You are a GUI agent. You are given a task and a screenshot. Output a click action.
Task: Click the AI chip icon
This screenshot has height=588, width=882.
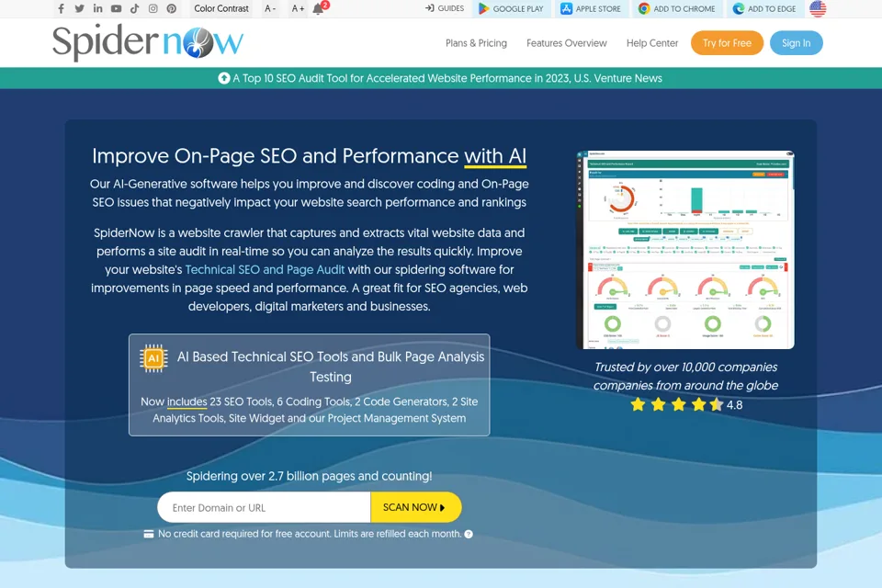[153, 358]
